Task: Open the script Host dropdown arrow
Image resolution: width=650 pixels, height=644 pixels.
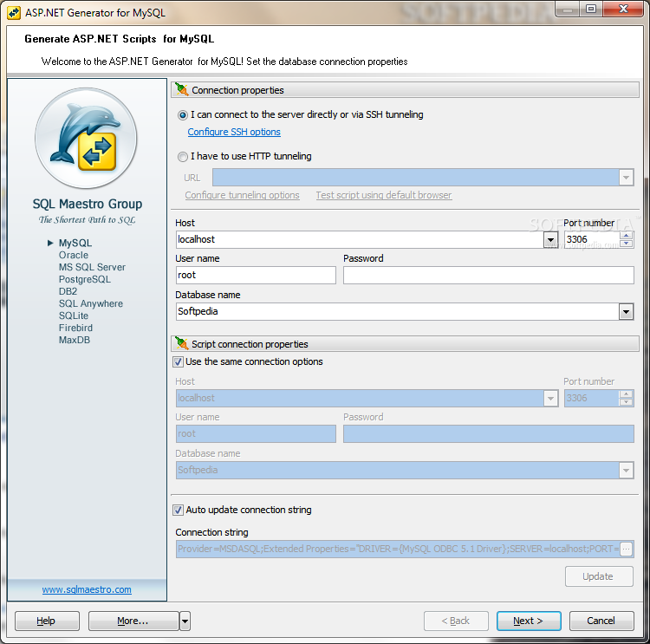Action: pos(550,398)
